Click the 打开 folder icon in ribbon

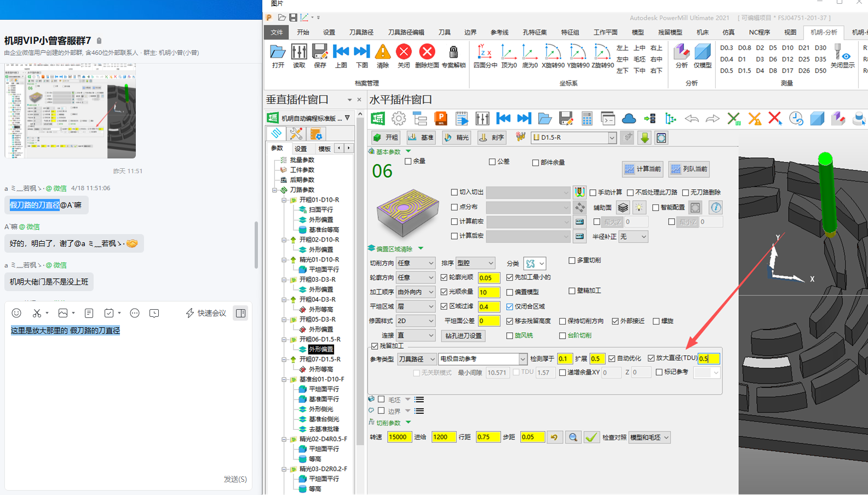[278, 53]
